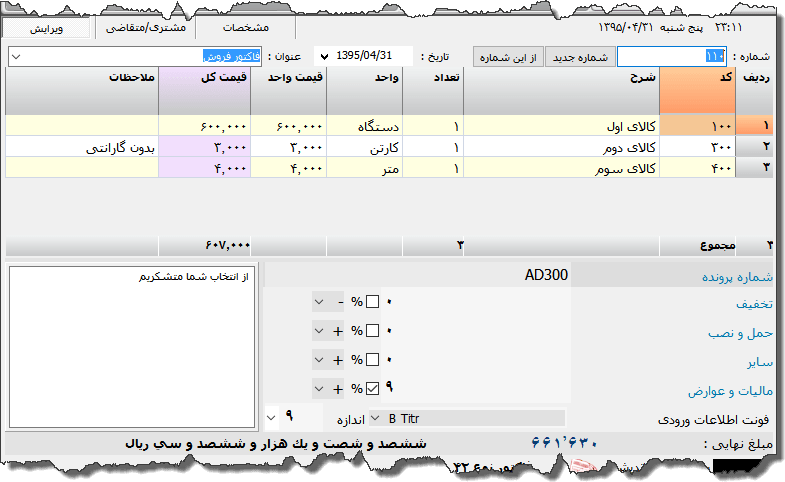Select the code cell ۳۰۰
The image size is (785, 482).
697,147
